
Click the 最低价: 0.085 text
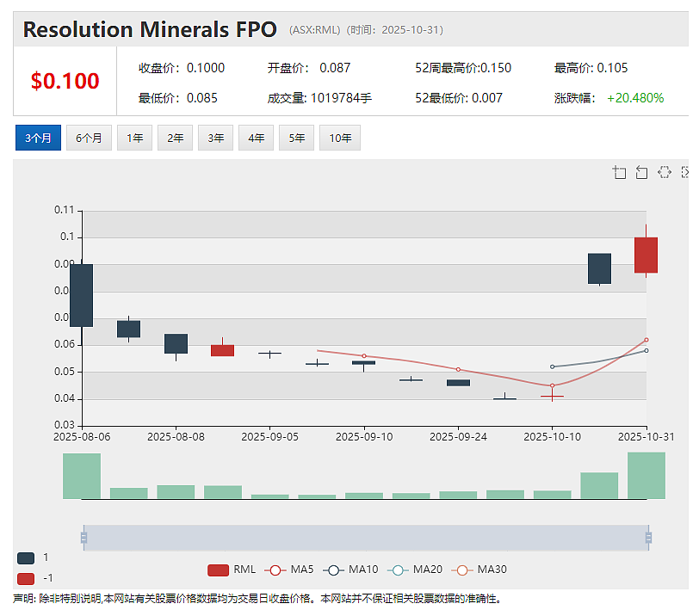[x=178, y=98]
